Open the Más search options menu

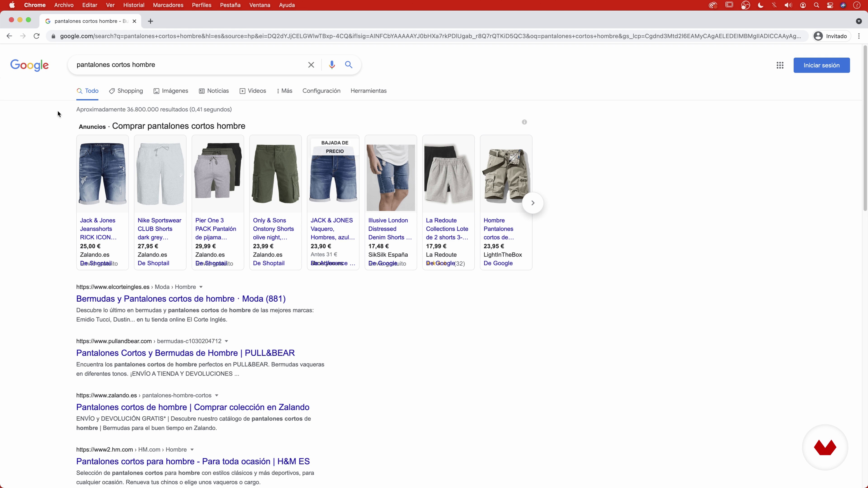click(284, 91)
